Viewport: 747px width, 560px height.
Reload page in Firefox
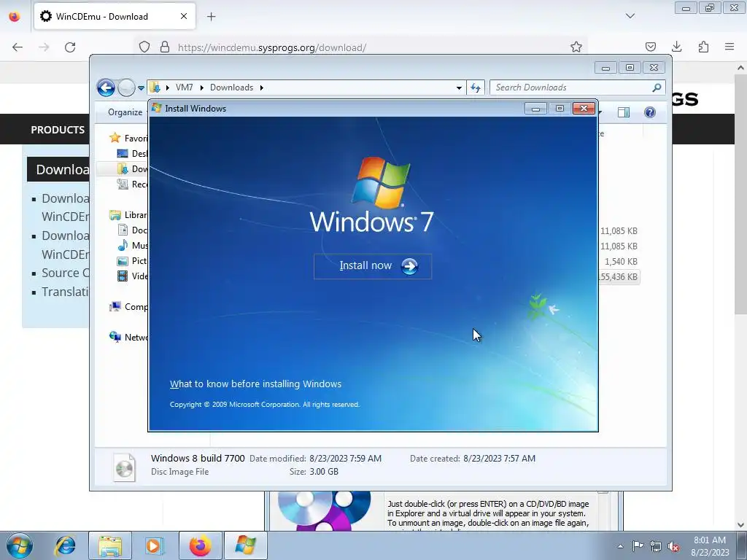coord(70,47)
